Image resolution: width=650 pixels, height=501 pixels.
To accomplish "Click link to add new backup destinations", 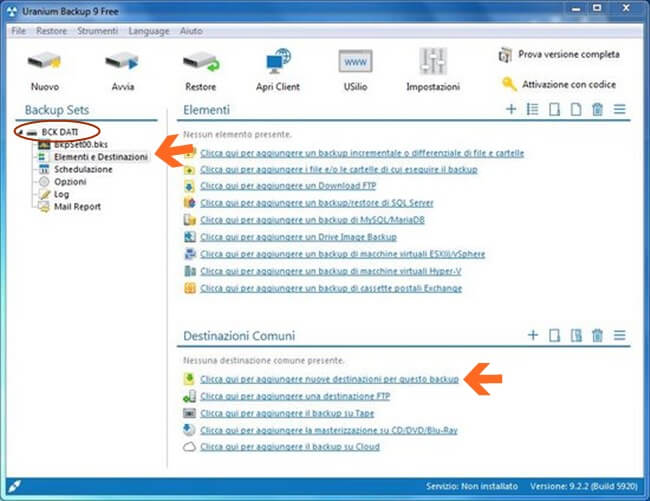I will (329, 380).
